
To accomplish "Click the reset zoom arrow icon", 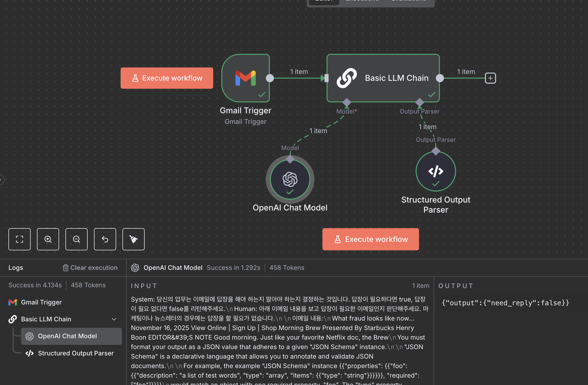I will (105, 239).
